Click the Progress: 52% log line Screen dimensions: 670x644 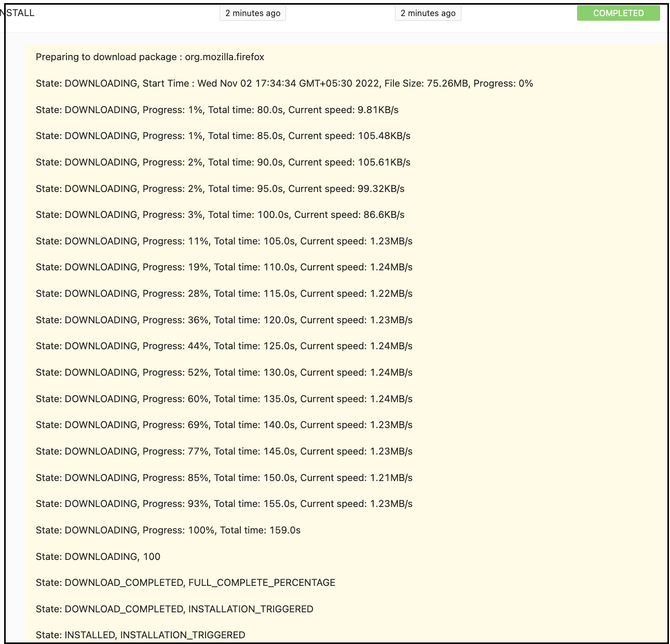tap(224, 373)
